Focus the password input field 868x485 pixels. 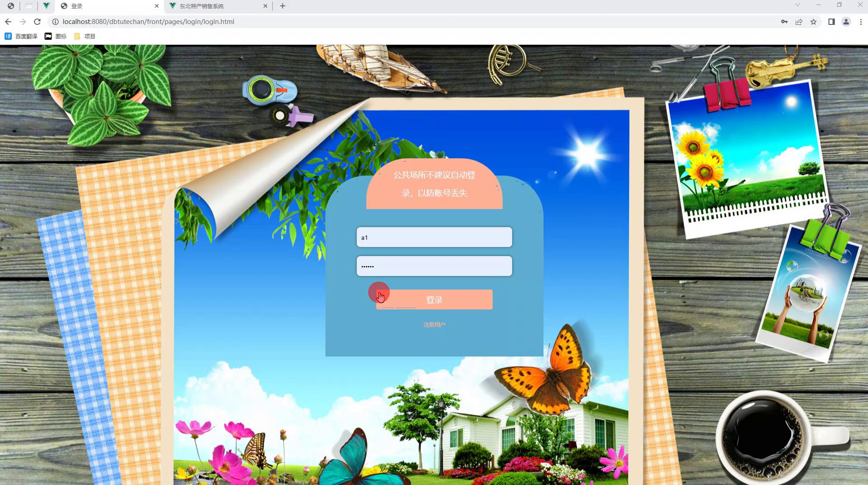click(x=434, y=266)
